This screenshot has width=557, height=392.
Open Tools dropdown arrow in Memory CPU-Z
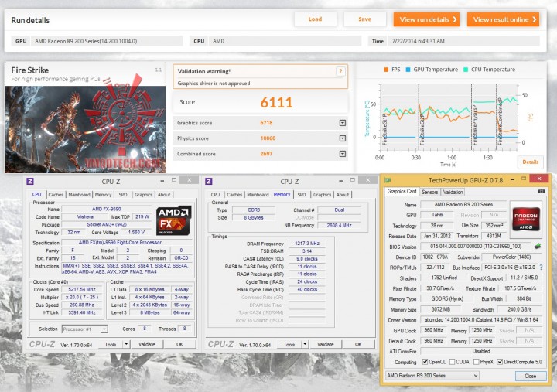(x=305, y=344)
